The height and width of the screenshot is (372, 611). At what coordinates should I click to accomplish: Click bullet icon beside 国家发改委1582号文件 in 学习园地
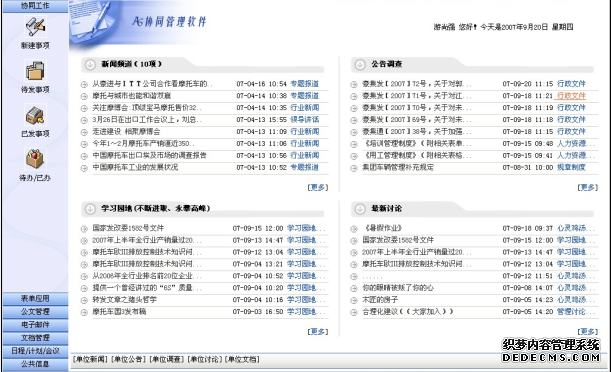84,229
